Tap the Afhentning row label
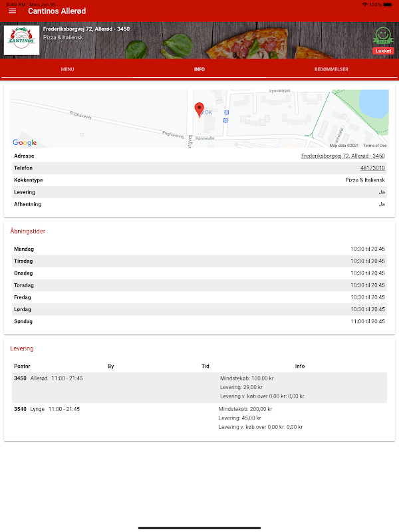 (x=27, y=204)
